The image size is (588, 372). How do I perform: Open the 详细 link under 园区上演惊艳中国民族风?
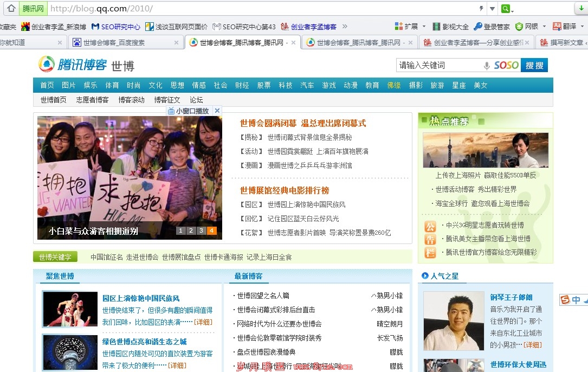tap(203, 322)
